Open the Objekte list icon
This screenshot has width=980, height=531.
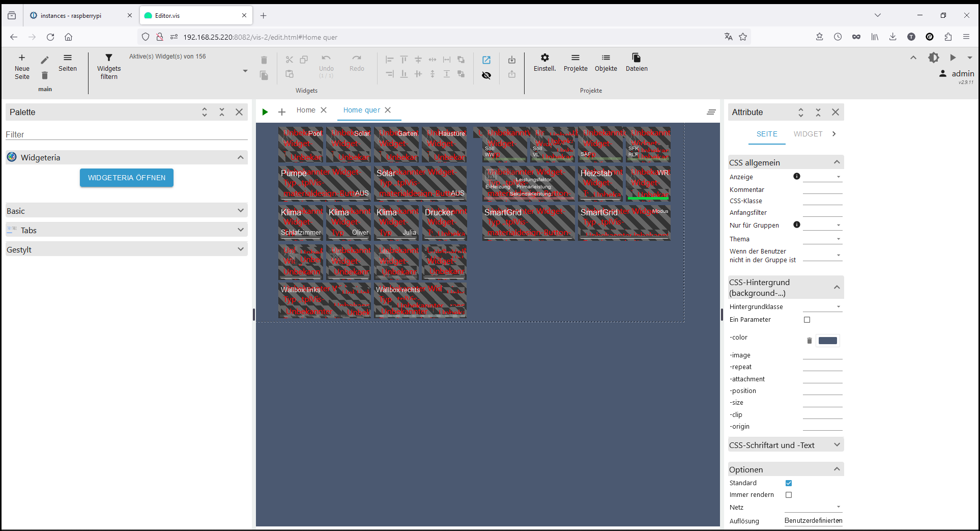[x=606, y=58]
